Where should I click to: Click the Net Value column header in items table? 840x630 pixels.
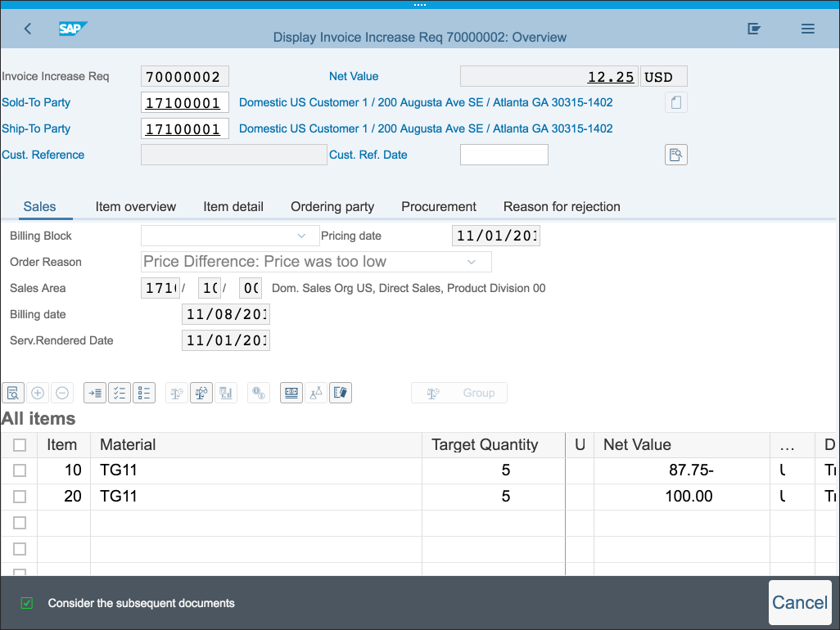click(681, 445)
